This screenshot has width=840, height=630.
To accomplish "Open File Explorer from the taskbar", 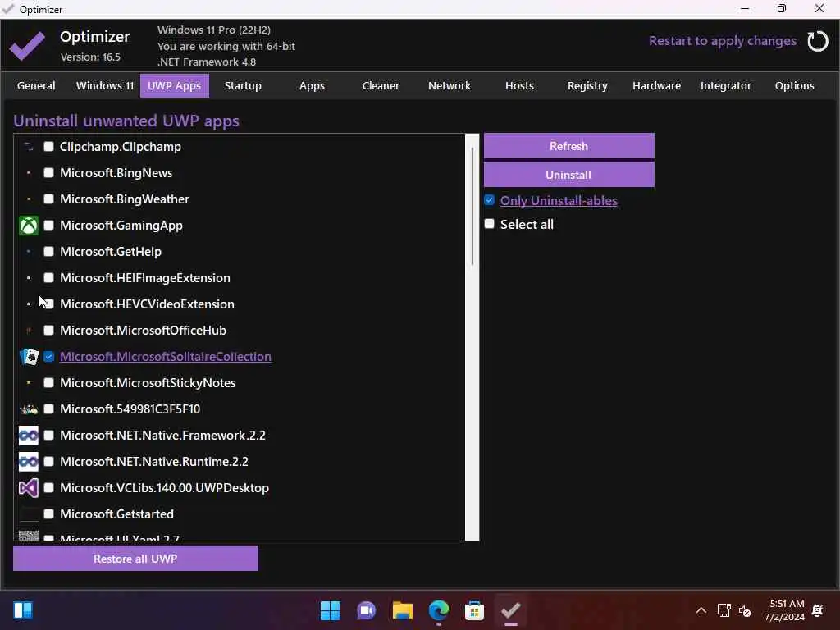I will pyautogui.click(x=402, y=610).
